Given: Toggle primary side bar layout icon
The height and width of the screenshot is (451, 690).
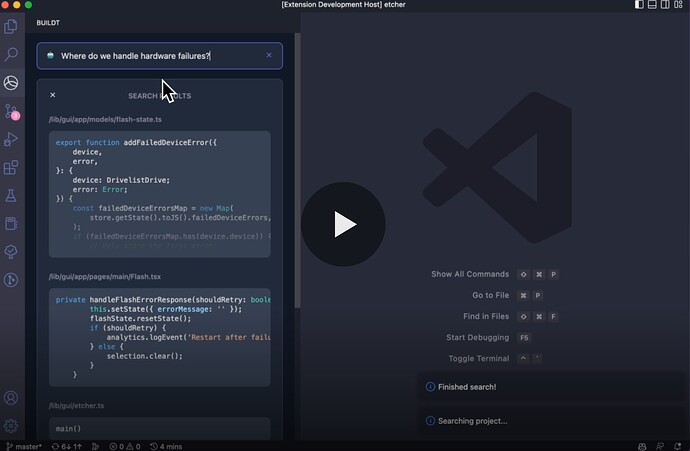Looking at the screenshot, I should point(639,5).
